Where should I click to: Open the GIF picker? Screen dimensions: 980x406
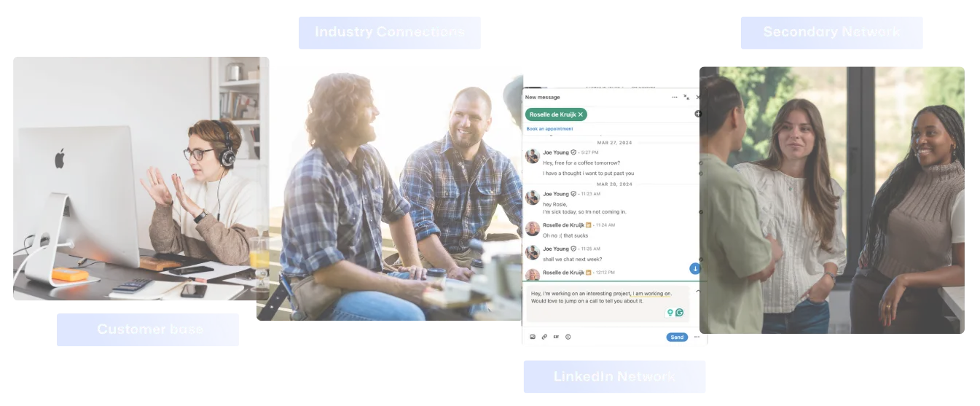coord(556,337)
